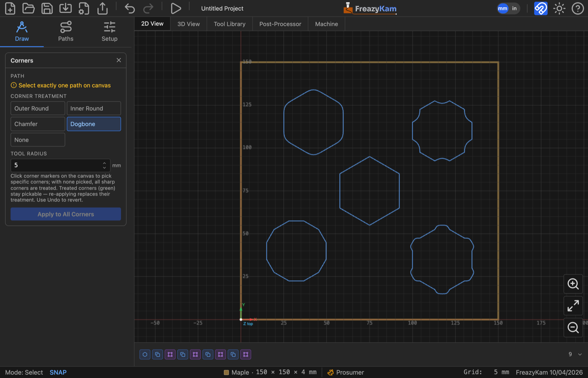Click the export (share arrow) icon

(x=103, y=8)
